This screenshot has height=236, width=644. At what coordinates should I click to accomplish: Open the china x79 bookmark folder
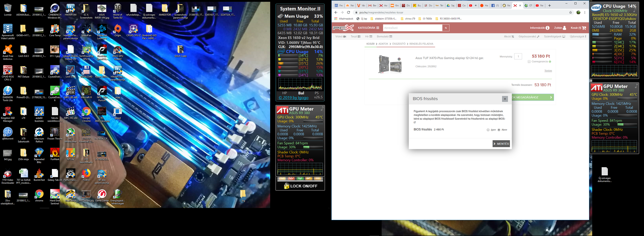[408, 19]
